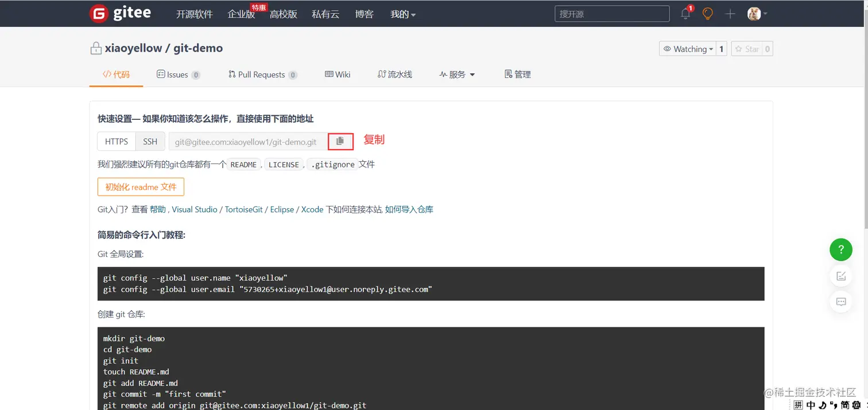868x410 pixels.
Task: Open 私有云 in the top navigation
Action: (x=325, y=14)
